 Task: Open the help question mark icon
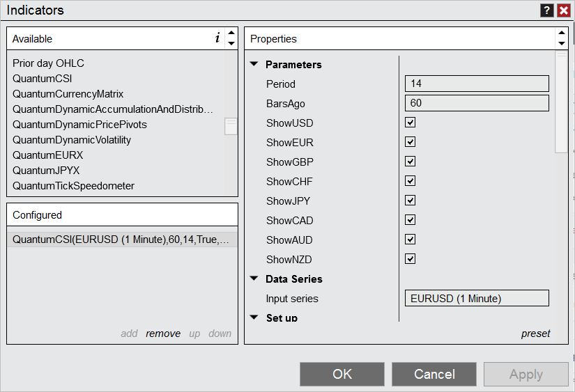coord(546,10)
